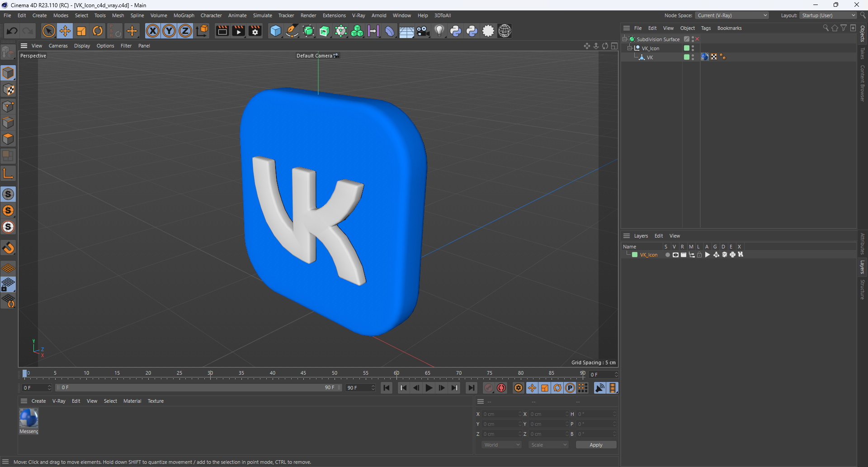Click the Undo arrow icon

(x=12, y=31)
